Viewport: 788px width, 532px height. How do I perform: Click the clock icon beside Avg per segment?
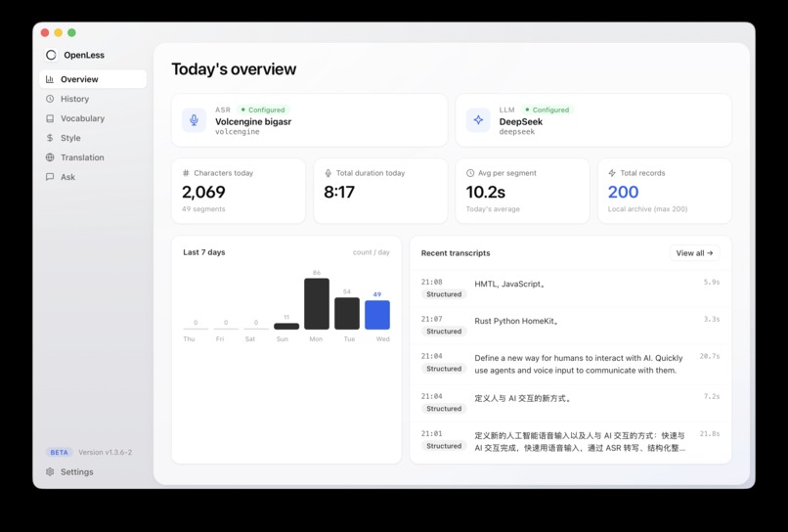pyautogui.click(x=470, y=173)
